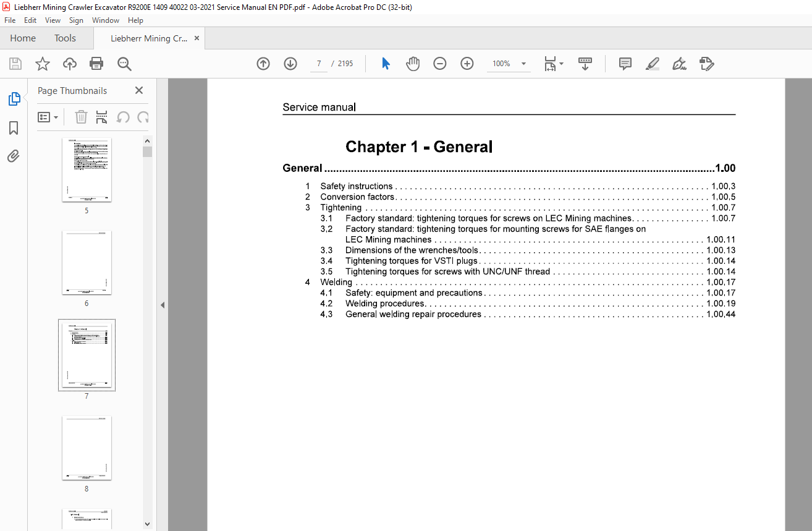Open the Bookmarks panel icon
Screen dimensions: 812x531
click(x=14, y=128)
